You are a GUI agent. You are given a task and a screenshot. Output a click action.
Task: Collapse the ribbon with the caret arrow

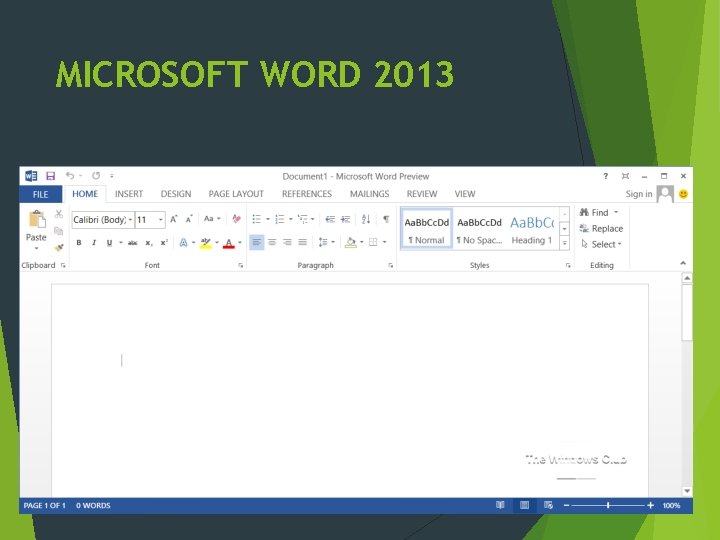[x=683, y=263]
